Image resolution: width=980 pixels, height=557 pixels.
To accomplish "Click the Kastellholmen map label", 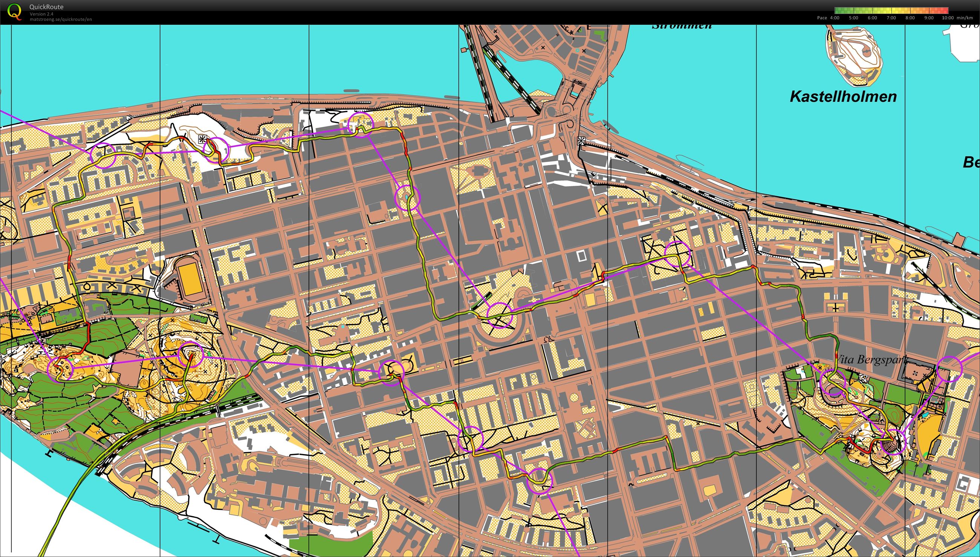I will coord(844,96).
